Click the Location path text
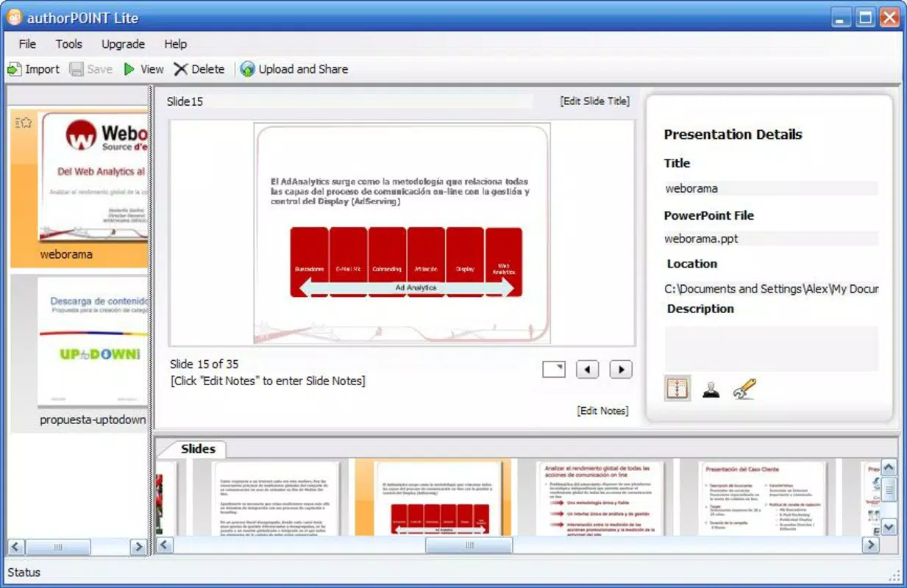Viewport: 907px width, 588px height. pyautogui.click(x=771, y=289)
